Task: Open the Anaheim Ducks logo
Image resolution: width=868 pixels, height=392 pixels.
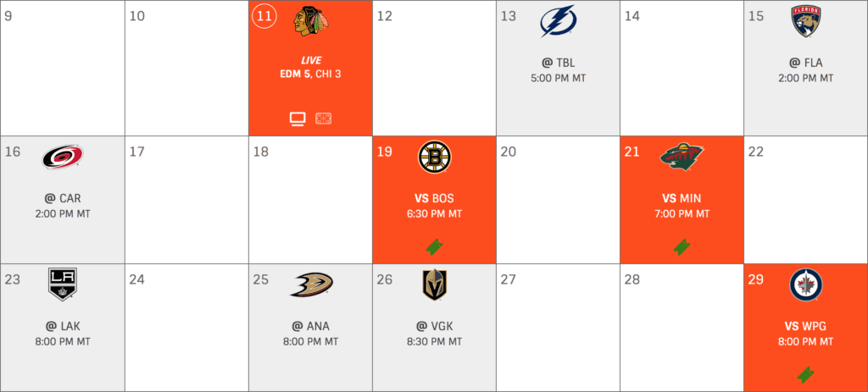Action: (310, 284)
